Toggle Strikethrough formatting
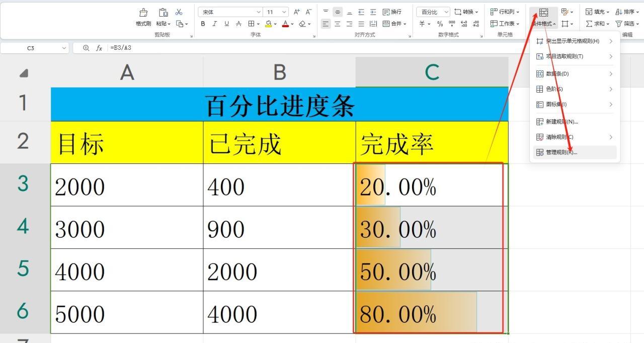Image resolution: width=644 pixels, height=343 pixels. pos(238,24)
